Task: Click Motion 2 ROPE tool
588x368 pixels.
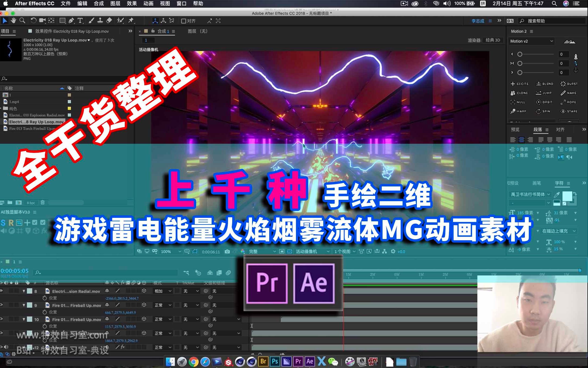Action: coord(568,102)
